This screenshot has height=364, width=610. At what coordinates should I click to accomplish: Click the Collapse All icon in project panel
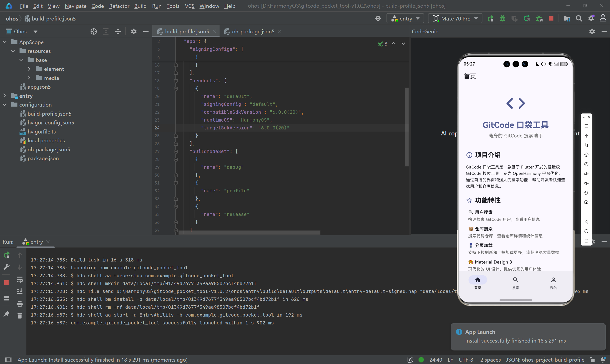118,31
